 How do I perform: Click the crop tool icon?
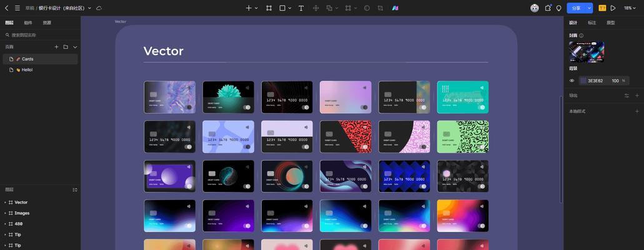pyautogui.click(x=380, y=7)
